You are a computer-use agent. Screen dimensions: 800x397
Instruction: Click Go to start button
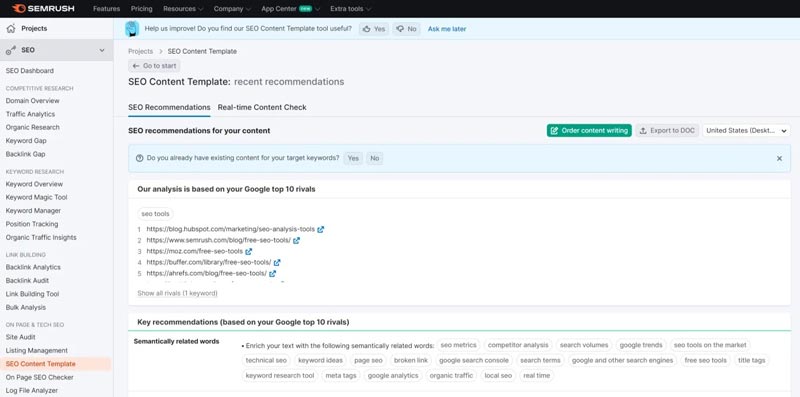coord(154,66)
